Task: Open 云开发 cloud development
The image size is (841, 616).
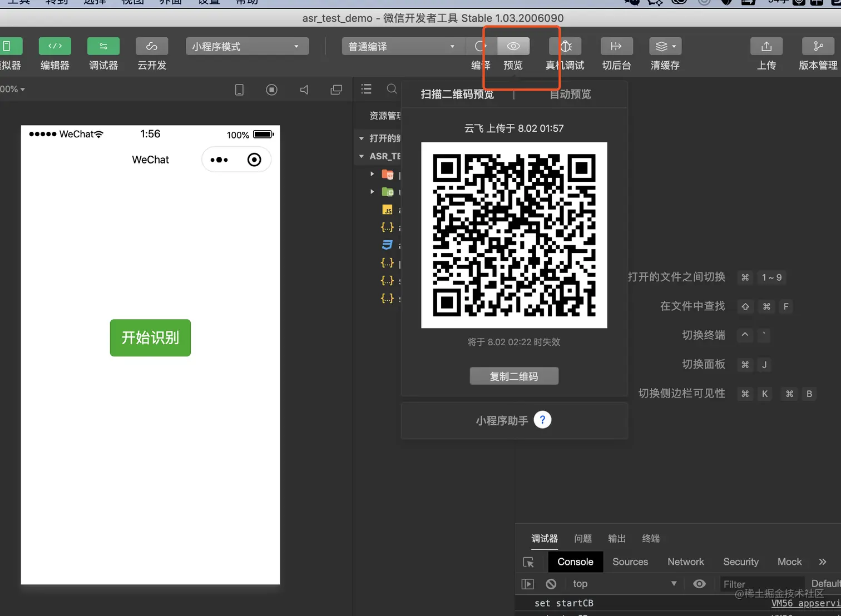Action: point(152,46)
